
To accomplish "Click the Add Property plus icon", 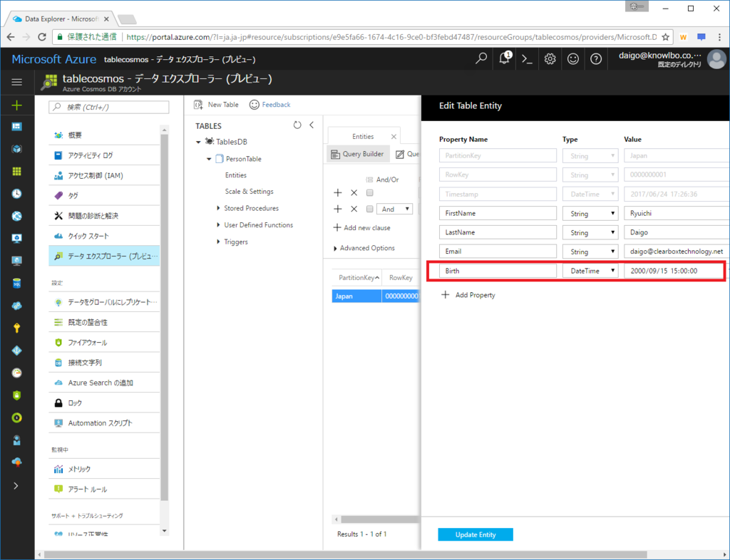I will (x=445, y=294).
